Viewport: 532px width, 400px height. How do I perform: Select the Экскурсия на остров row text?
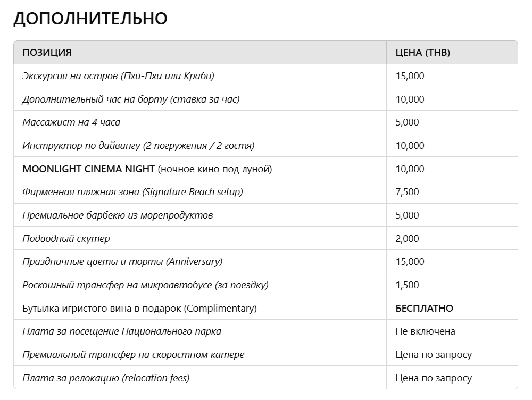click(x=118, y=76)
